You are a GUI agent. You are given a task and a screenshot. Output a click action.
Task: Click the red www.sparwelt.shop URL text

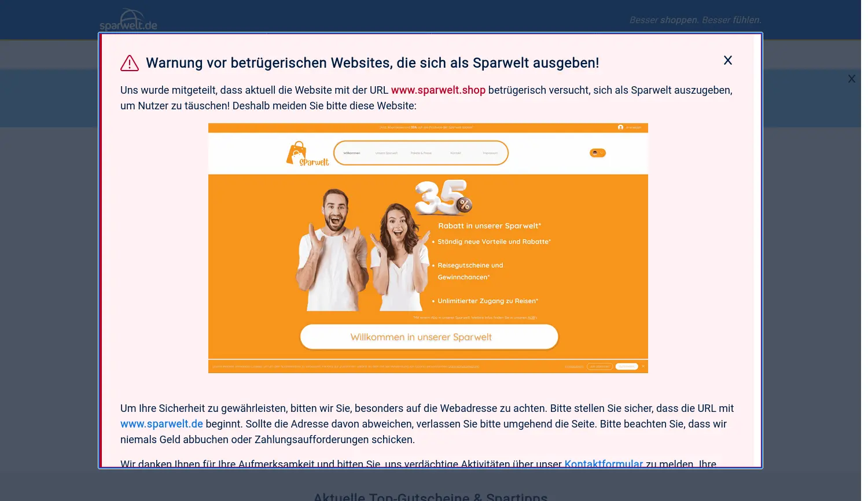tap(438, 90)
